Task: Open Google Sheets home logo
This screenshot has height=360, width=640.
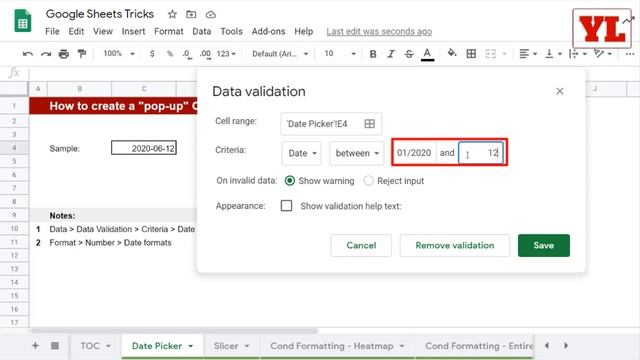Action: (23, 20)
